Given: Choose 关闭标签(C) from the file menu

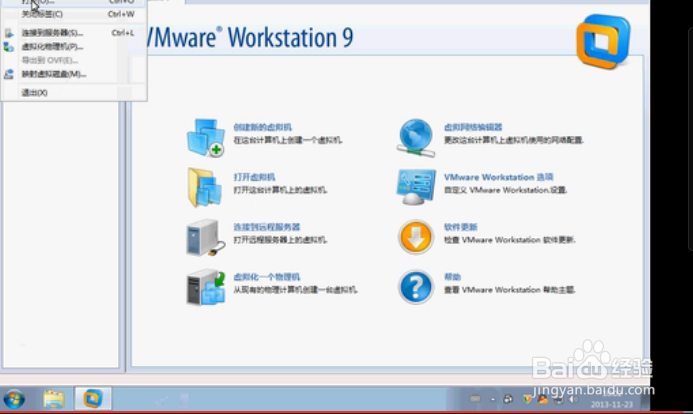Looking at the screenshot, I should click(x=74, y=14).
